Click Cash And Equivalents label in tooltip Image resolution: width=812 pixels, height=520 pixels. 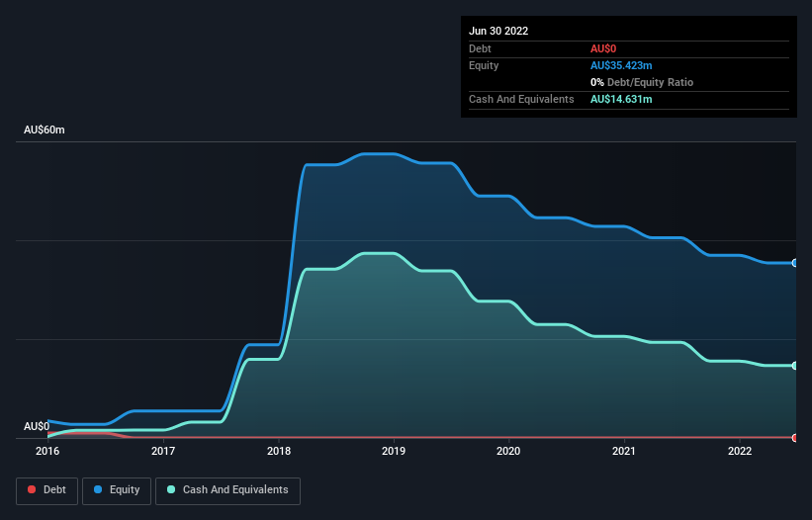tap(521, 99)
